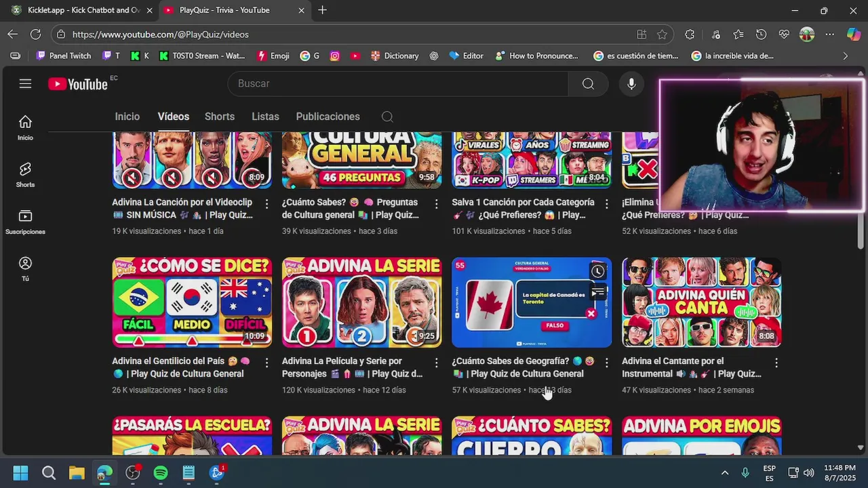The height and width of the screenshot is (488, 868).
Task: Open browser extensions icon
Action: pyautogui.click(x=690, y=35)
